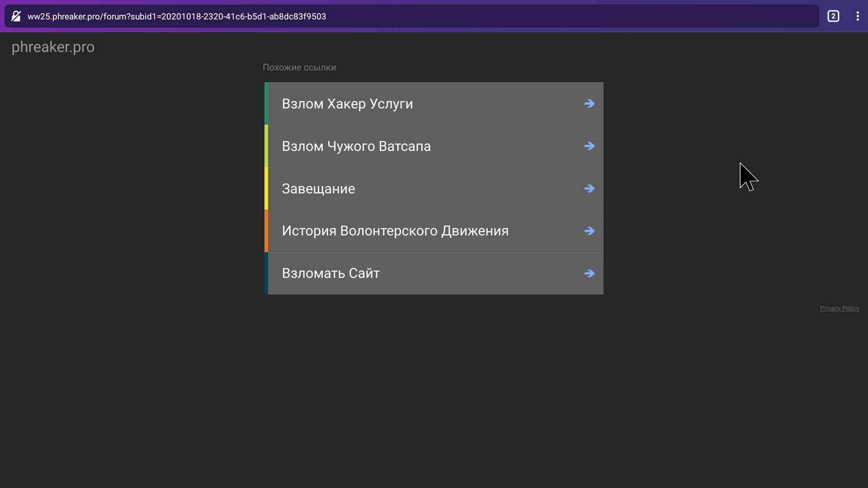Click the Похожие ссылки heading text
This screenshot has height=488, width=868.
click(x=299, y=67)
